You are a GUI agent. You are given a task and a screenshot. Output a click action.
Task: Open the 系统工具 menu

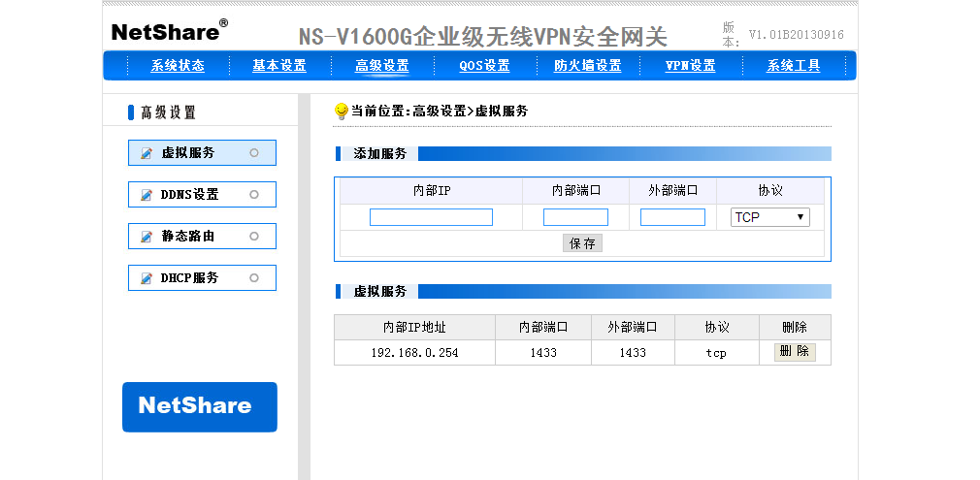[793, 66]
